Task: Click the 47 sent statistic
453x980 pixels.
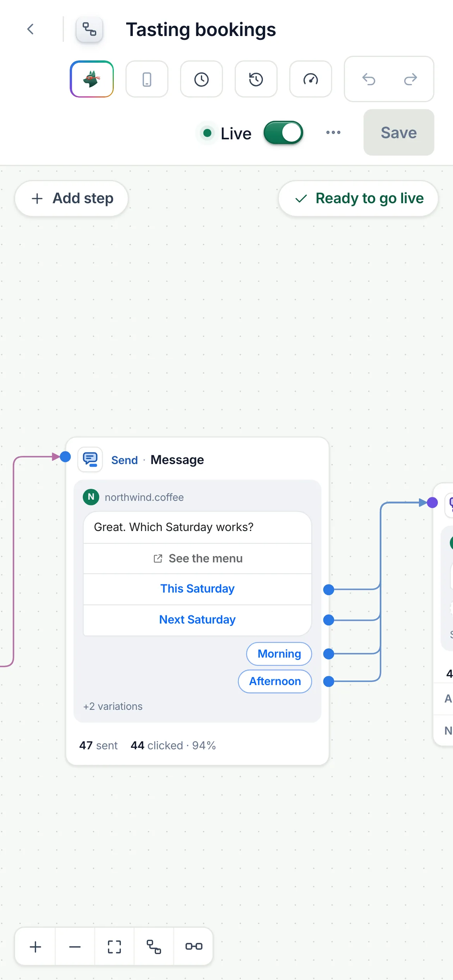Action: point(98,745)
